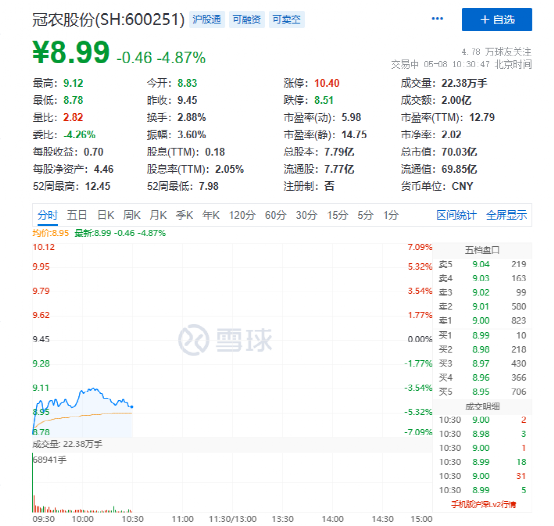554x526 pixels.
Task: Click the 成交量 value 22.38万手
Action: (x=464, y=83)
